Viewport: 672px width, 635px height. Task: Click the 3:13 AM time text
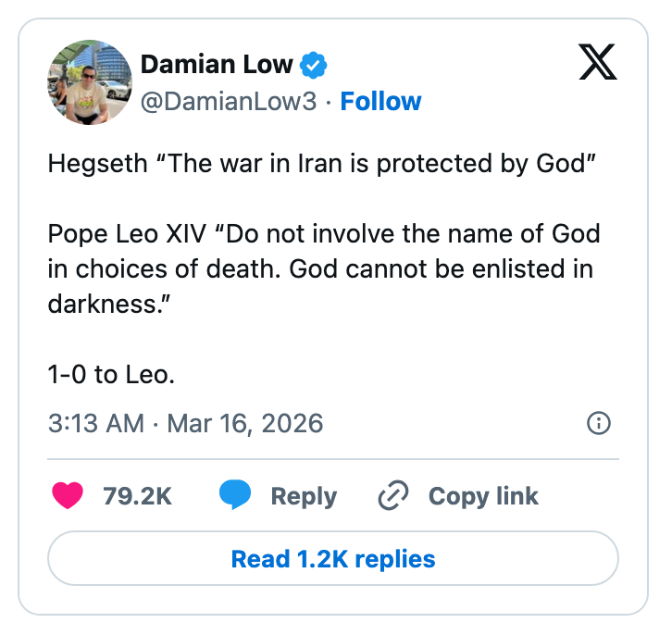[x=95, y=424]
